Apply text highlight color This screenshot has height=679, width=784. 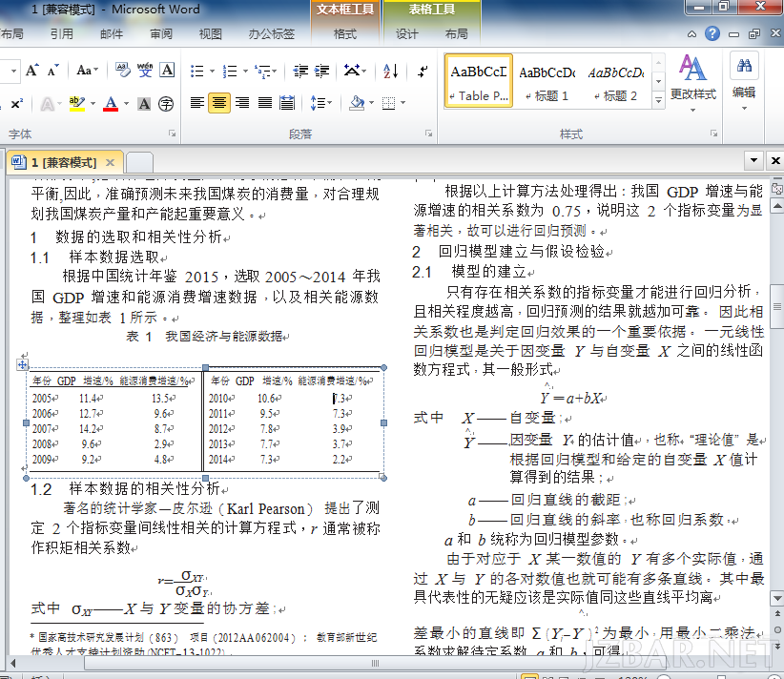pos(77,104)
